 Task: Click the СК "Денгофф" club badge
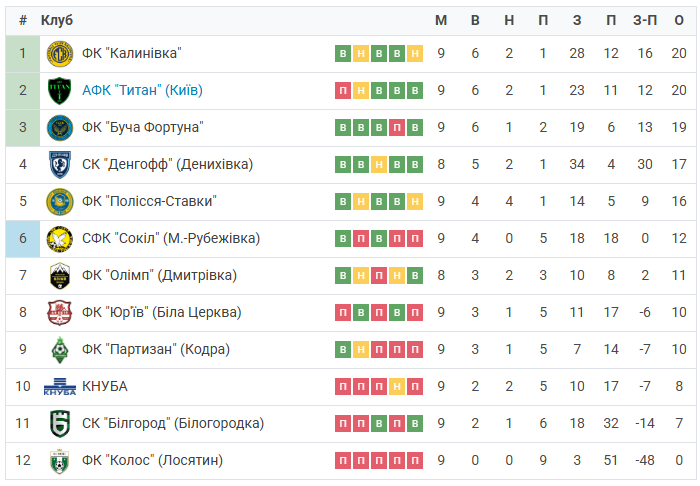pos(60,165)
